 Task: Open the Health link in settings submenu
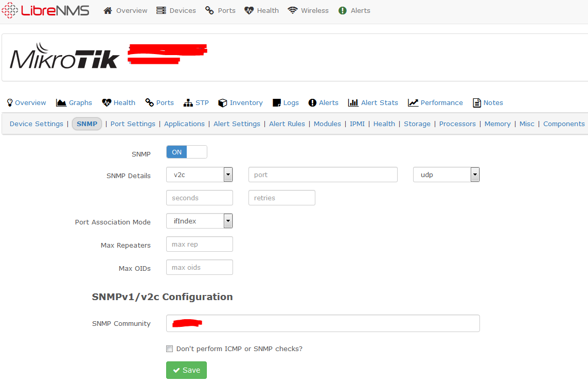[384, 124]
